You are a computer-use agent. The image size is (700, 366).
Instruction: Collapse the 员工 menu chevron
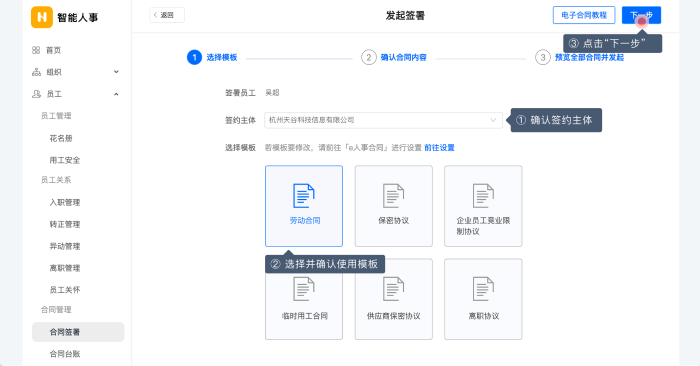[116, 94]
